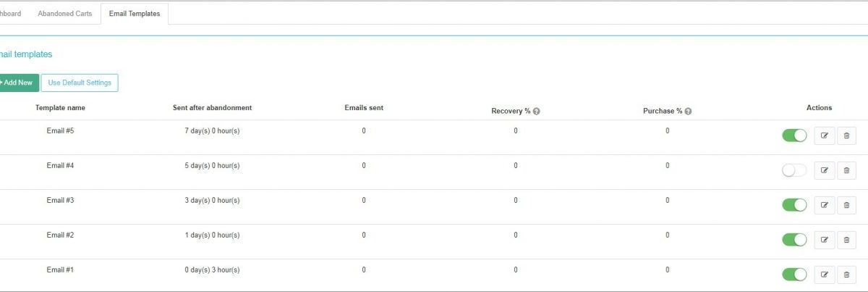This screenshot has height=292, width=868.
Task: Disable the Email #1 toggle
Action: click(x=794, y=275)
